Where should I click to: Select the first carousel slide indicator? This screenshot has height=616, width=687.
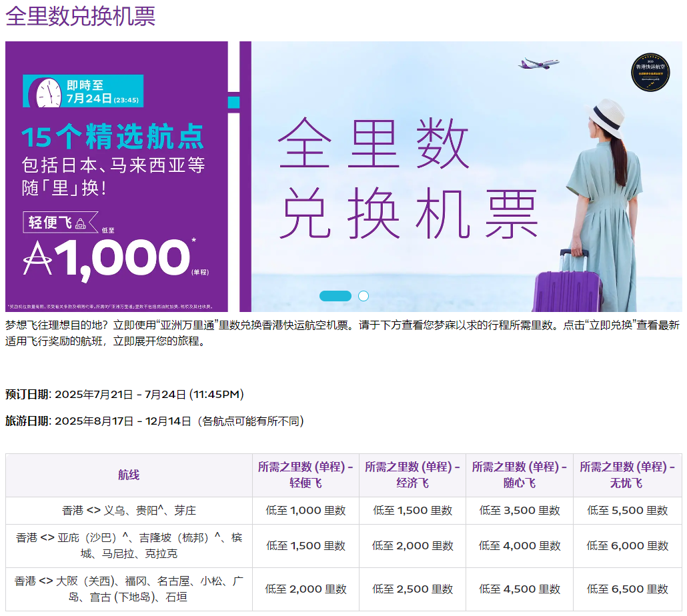tap(335, 296)
